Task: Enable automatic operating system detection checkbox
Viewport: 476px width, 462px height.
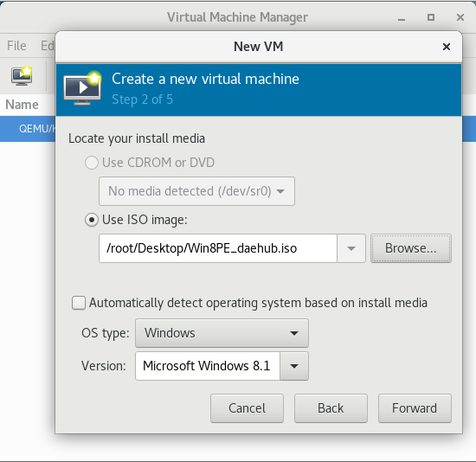Action: [79, 303]
